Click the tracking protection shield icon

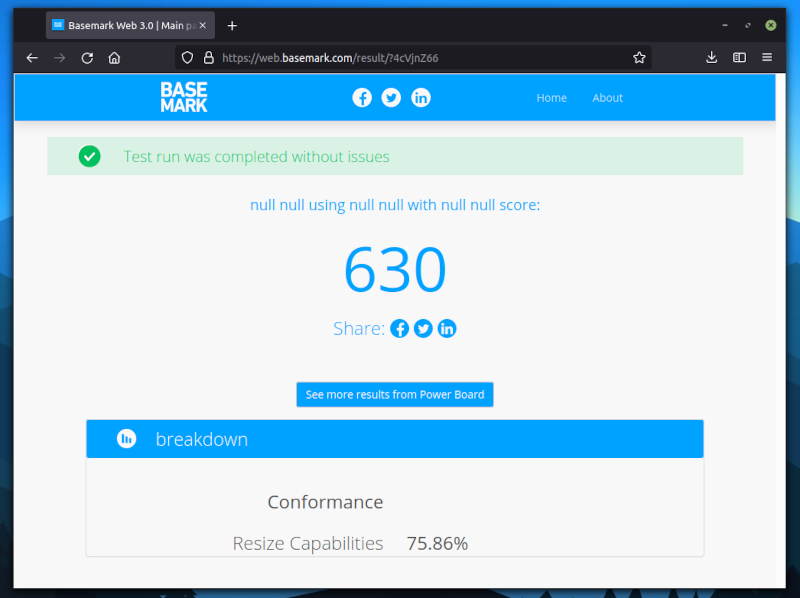coord(187,58)
